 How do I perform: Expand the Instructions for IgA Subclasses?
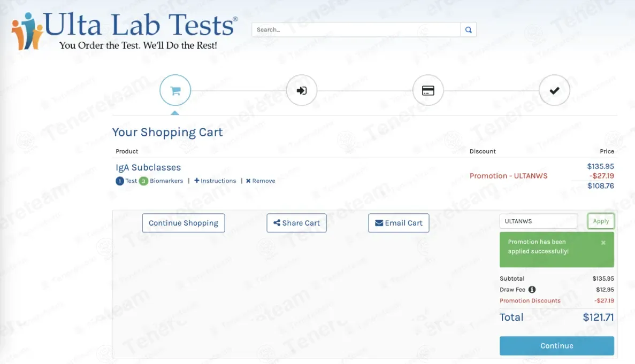pos(215,181)
